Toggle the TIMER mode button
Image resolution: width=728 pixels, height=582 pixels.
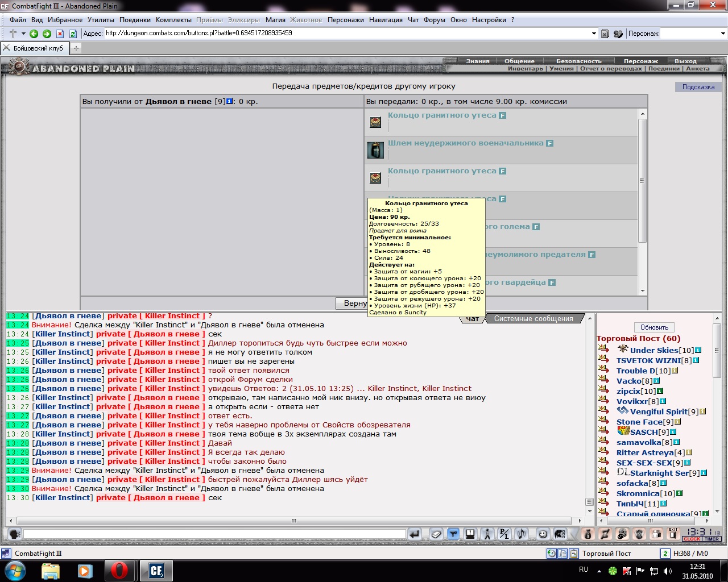click(712, 539)
